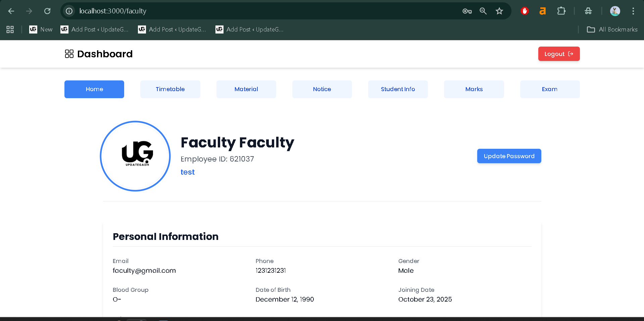Click the Update Password button
The height and width of the screenshot is (321, 644).
coord(509,156)
